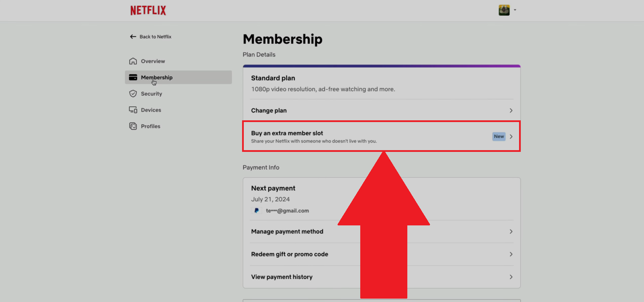This screenshot has height=302, width=644.
Task: Open Devices from the sidebar
Action: pyautogui.click(x=151, y=110)
